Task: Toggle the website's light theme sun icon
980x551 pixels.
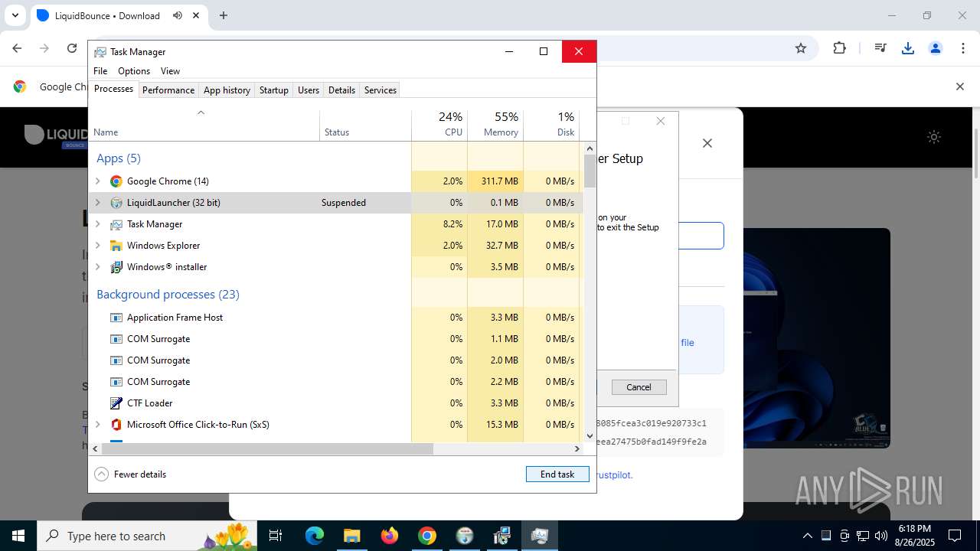Action: [x=934, y=137]
